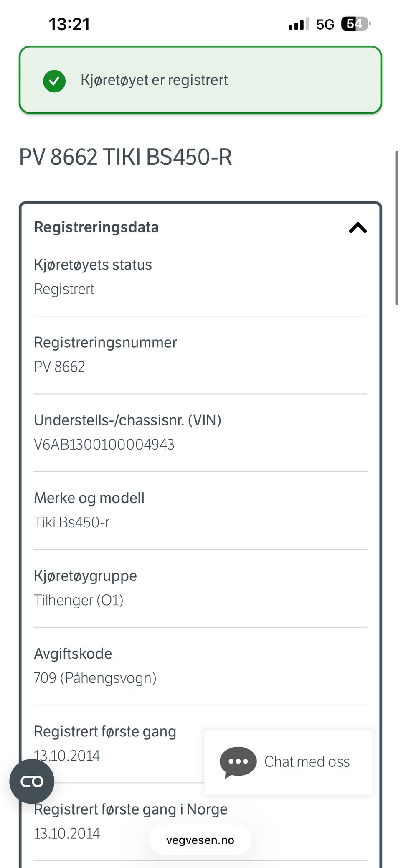The height and width of the screenshot is (868, 401).
Task: Tap the registration number value PV 8662
Action: (x=59, y=367)
